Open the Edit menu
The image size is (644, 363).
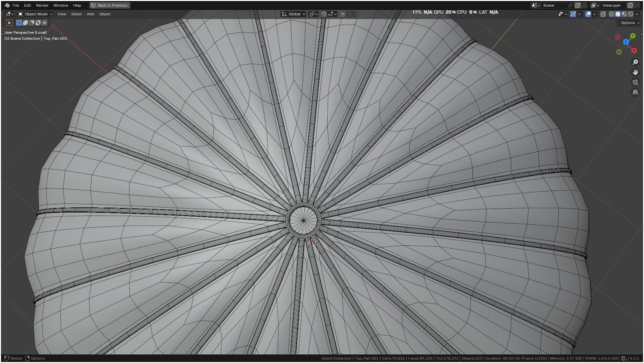(27, 5)
